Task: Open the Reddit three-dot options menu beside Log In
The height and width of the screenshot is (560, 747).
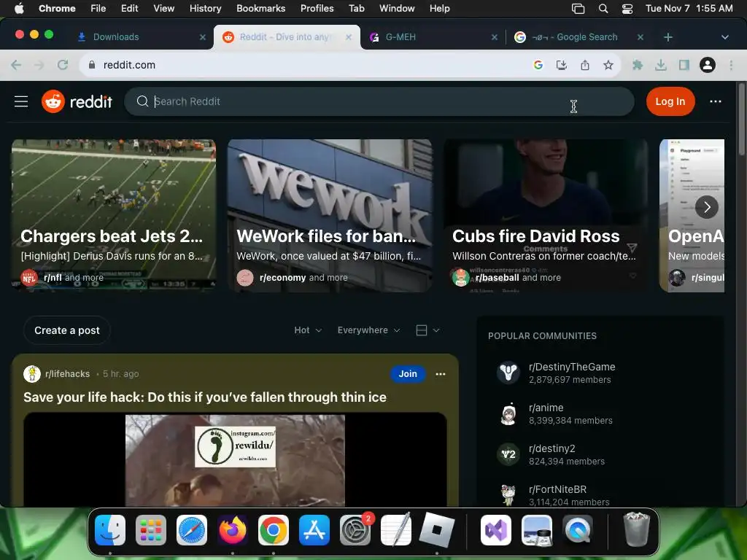Action: click(715, 101)
